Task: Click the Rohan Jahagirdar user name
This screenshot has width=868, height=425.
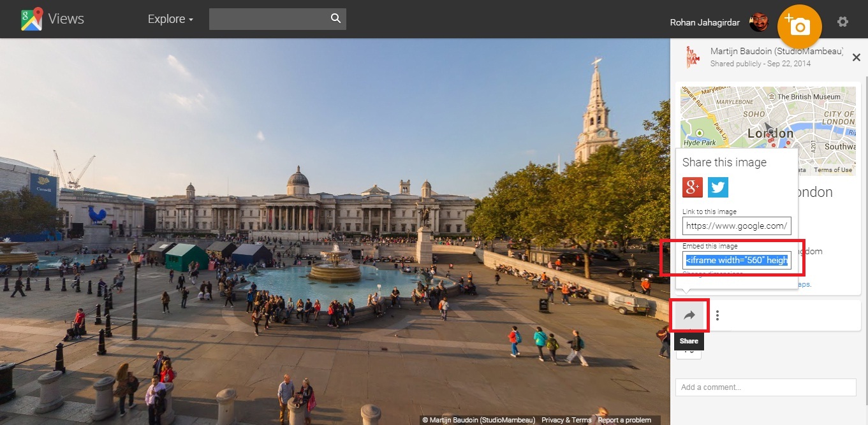Action: 705,22
